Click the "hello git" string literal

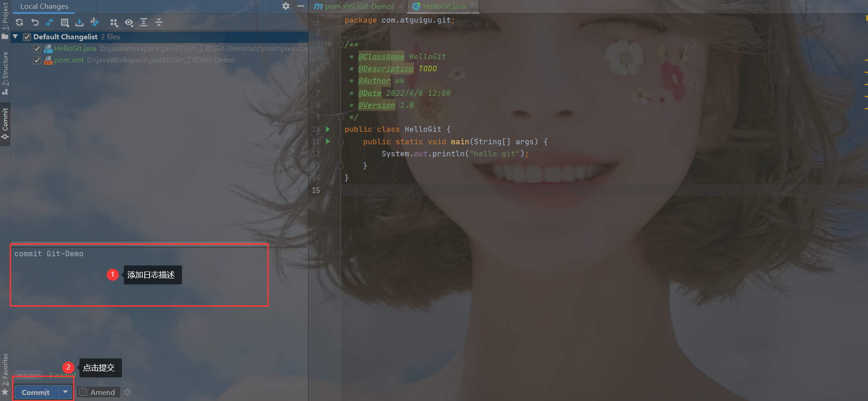(495, 154)
